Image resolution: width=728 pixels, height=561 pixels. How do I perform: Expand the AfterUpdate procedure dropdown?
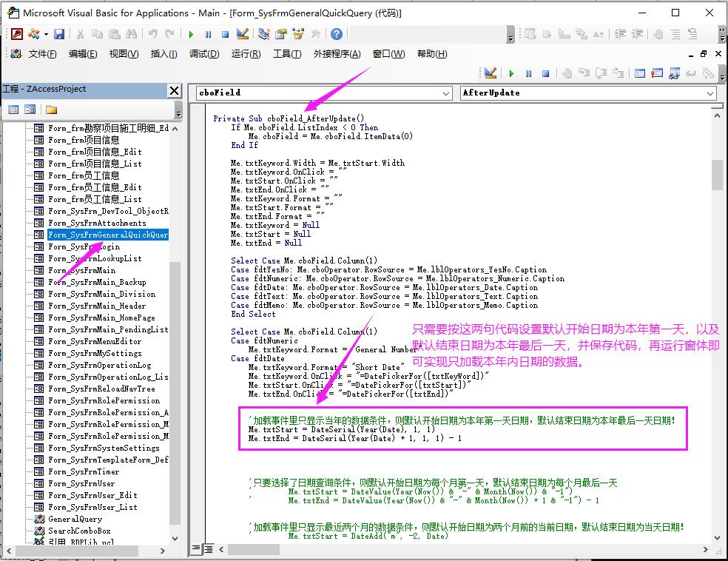pyautogui.click(x=710, y=93)
